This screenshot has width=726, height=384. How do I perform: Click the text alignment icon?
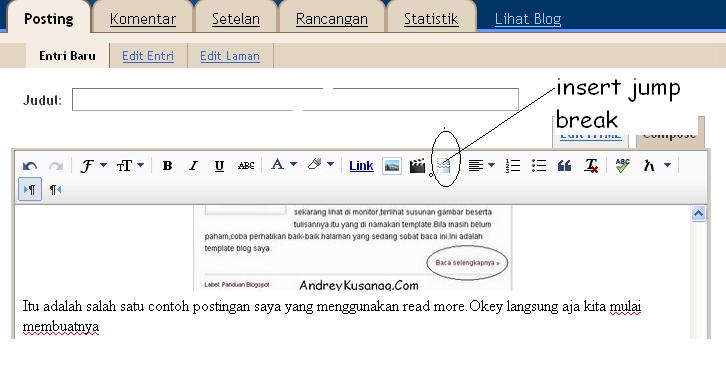pyautogui.click(x=476, y=165)
